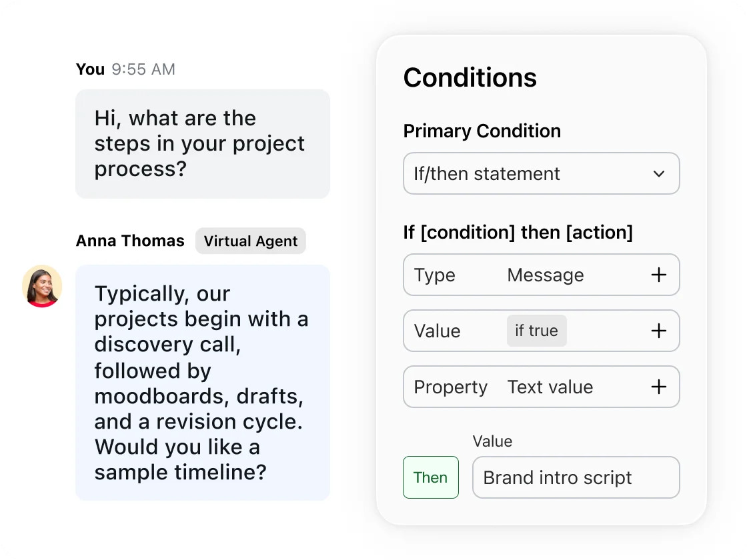747x560 pixels.
Task: Click the Virtual Agent reply bubble
Action: click(x=202, y=383)
